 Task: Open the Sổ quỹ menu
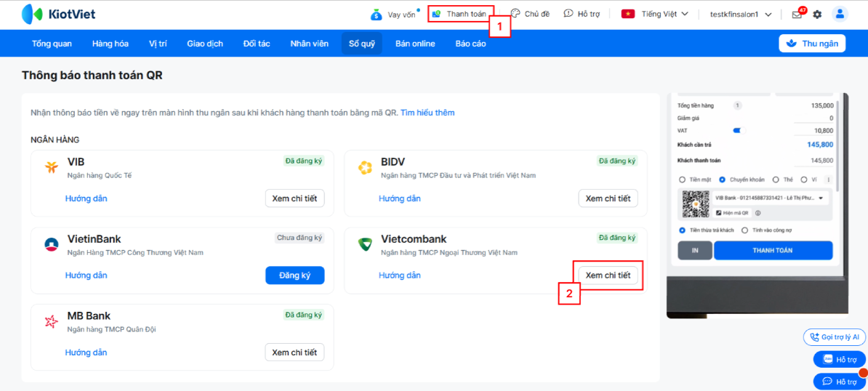pos(362,44)
